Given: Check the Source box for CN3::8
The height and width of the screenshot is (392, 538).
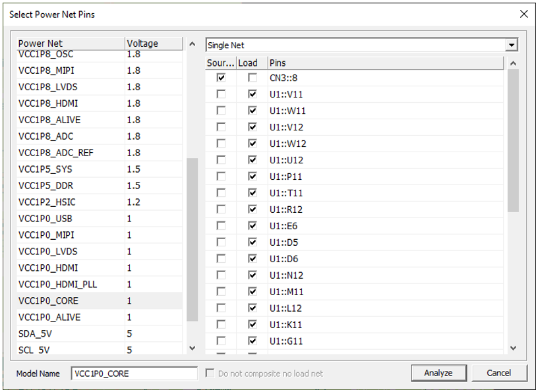Looking at the screenshot, I should tap(221, 78).
